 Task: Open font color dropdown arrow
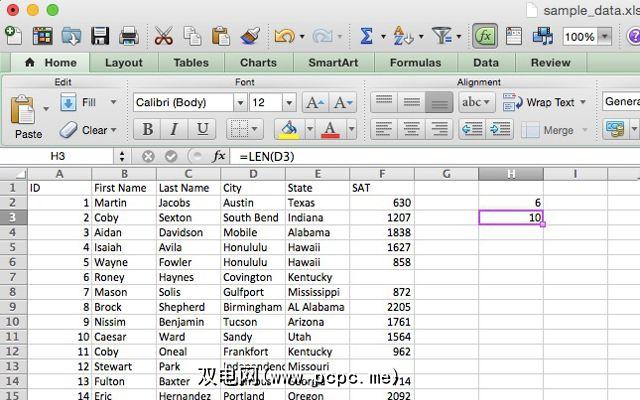(x=351, y=129)
